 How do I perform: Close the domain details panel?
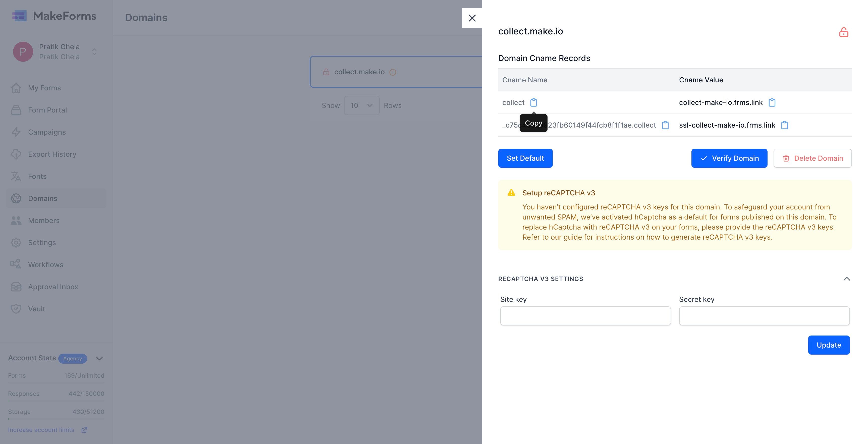coord(472,18)
